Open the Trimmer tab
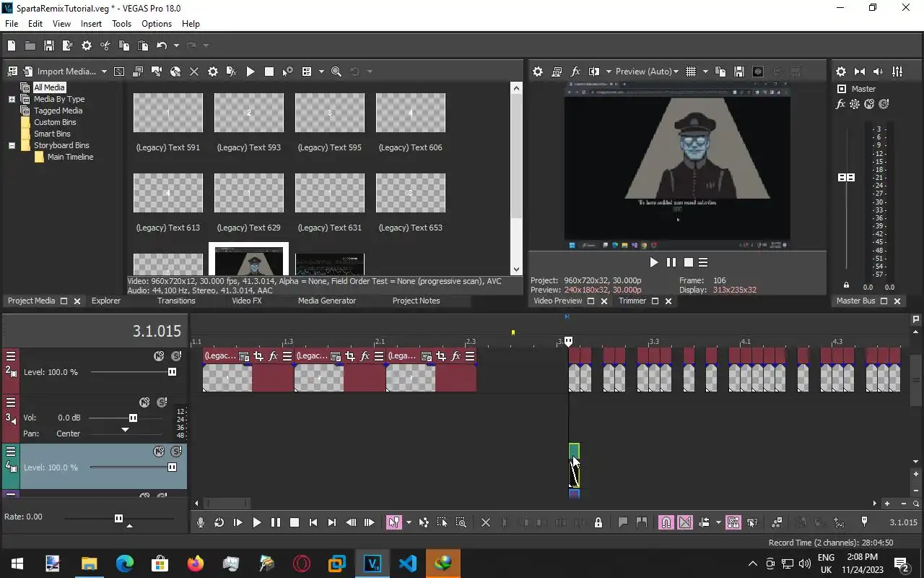924x578 pixels. tap(632, 301)
